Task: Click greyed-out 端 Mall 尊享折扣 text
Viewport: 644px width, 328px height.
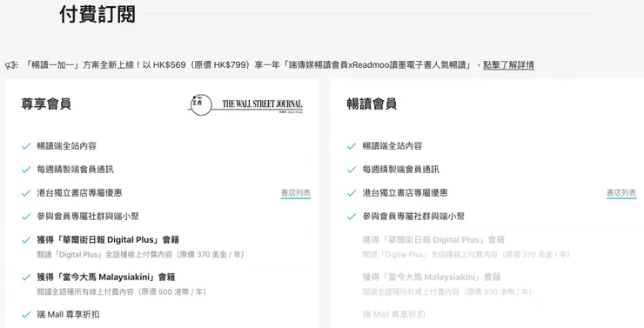Action: click(394, 314)
